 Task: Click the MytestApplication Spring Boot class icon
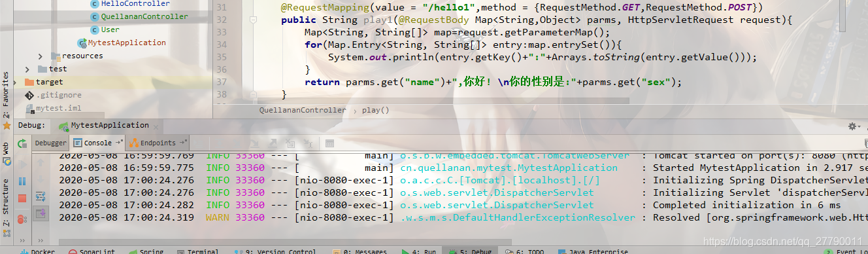coord(82,43)
